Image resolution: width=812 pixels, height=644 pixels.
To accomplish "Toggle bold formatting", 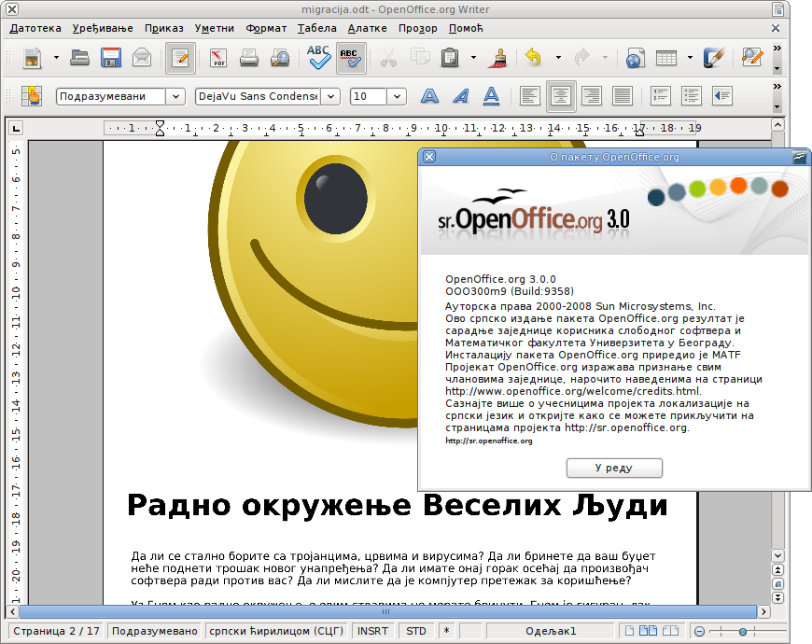I will [430, 96].
